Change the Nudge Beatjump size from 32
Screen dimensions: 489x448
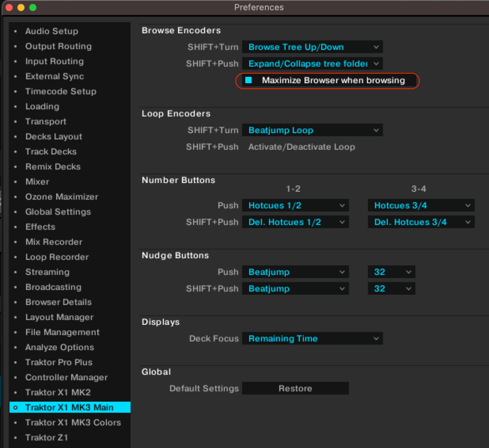pyautogui.click(x=391, y=272)
